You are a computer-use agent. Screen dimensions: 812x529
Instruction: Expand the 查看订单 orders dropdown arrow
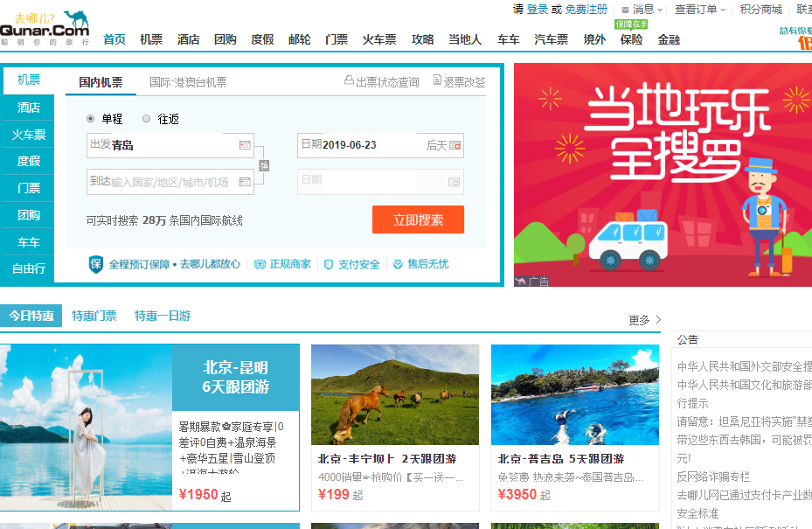click(x=724, y=10)
